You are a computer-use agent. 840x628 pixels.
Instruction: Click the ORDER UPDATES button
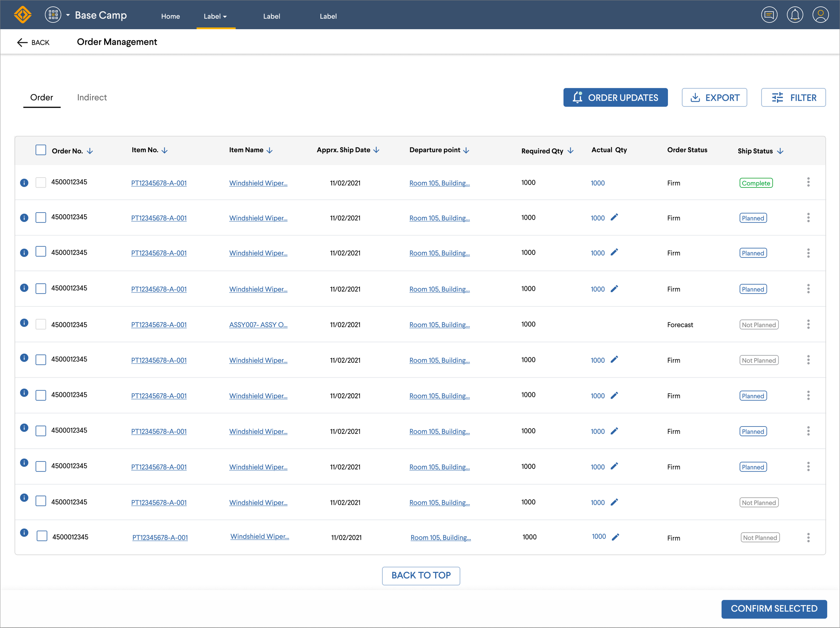click(x=615, y=97)
